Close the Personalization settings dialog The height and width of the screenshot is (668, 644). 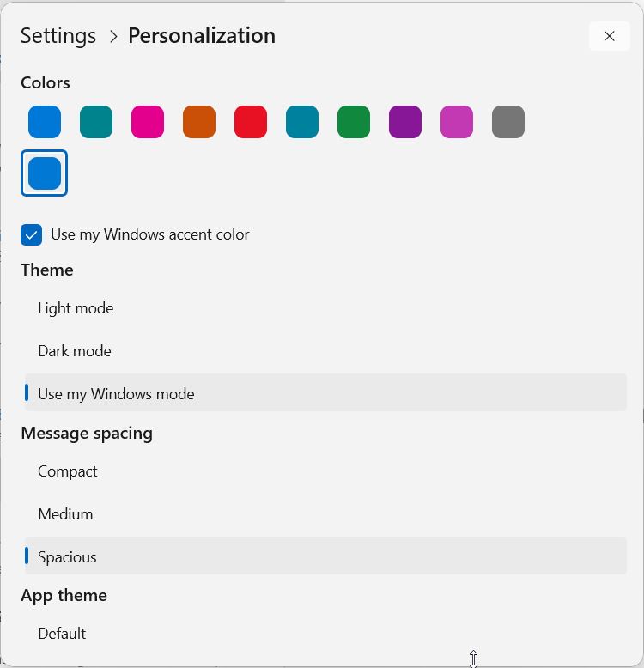[x=610, y=36]
